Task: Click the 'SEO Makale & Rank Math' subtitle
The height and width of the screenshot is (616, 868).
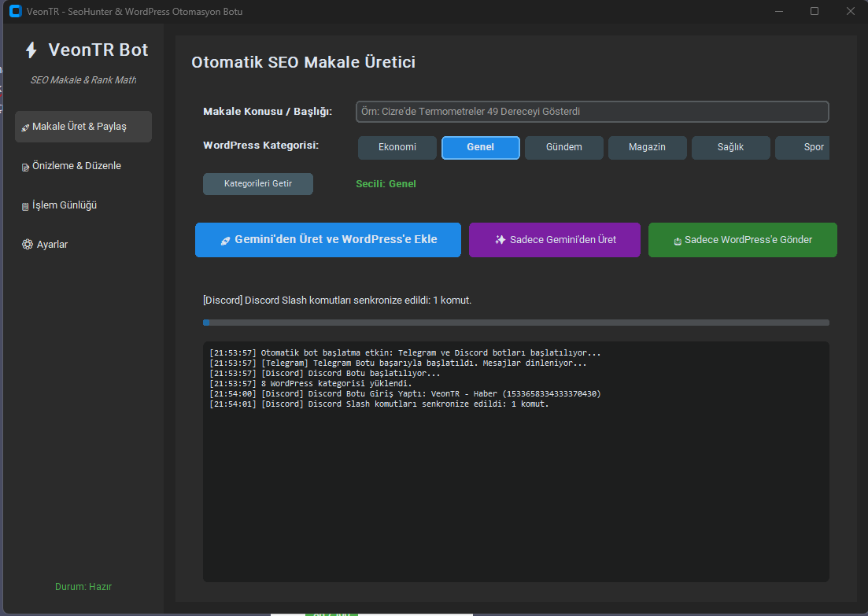Action: tap(83, 80)
